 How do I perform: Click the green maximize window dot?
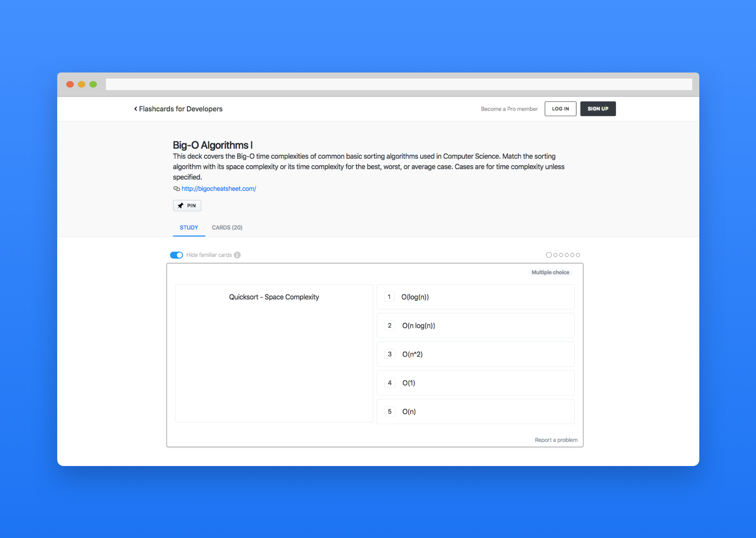click(x=93, y=84)
